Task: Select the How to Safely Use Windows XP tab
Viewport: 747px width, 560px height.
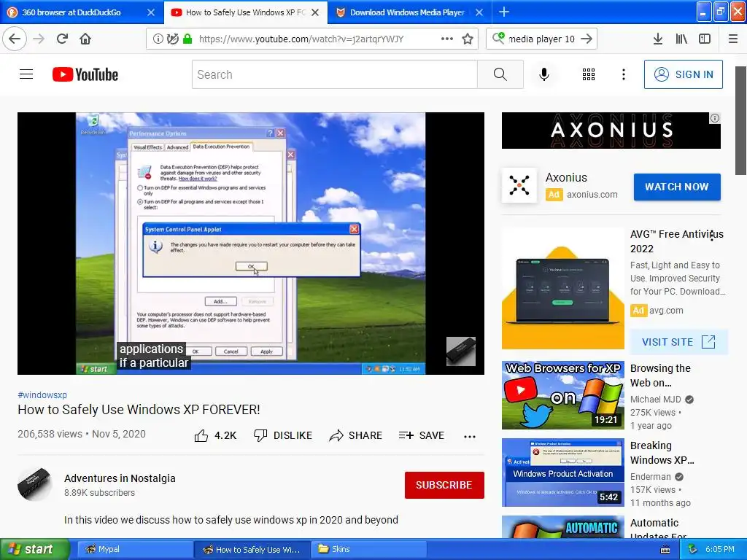Action: pyautogui.click(x=246, y=12)
